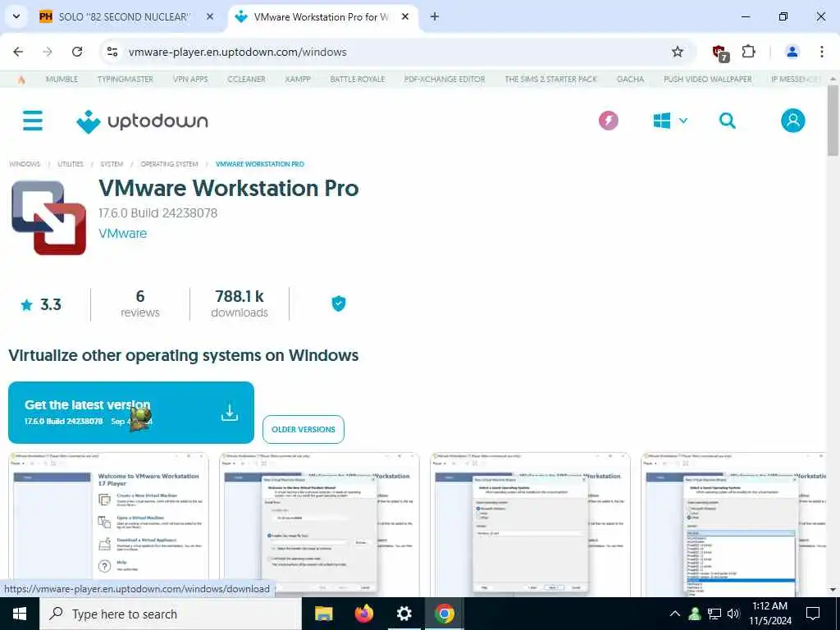840x630 pixels.
Task: Open the volume control in system tray
Action: click(x=733, y=614)
